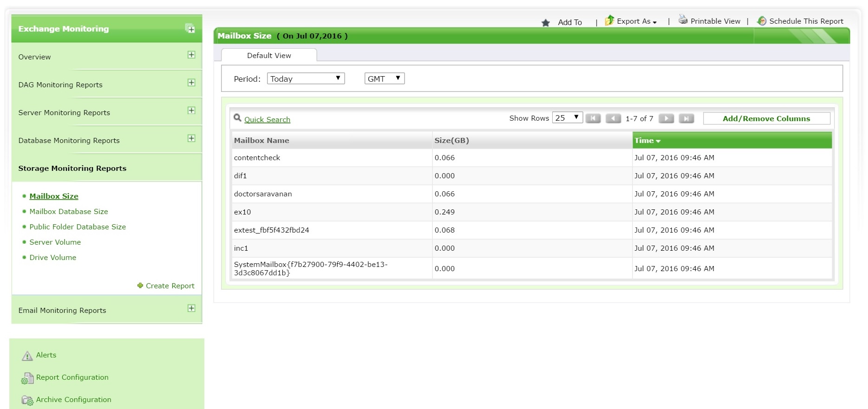This screenshot has width=868, height=409.
Task: Go to the last page of results
Action: 686,118
